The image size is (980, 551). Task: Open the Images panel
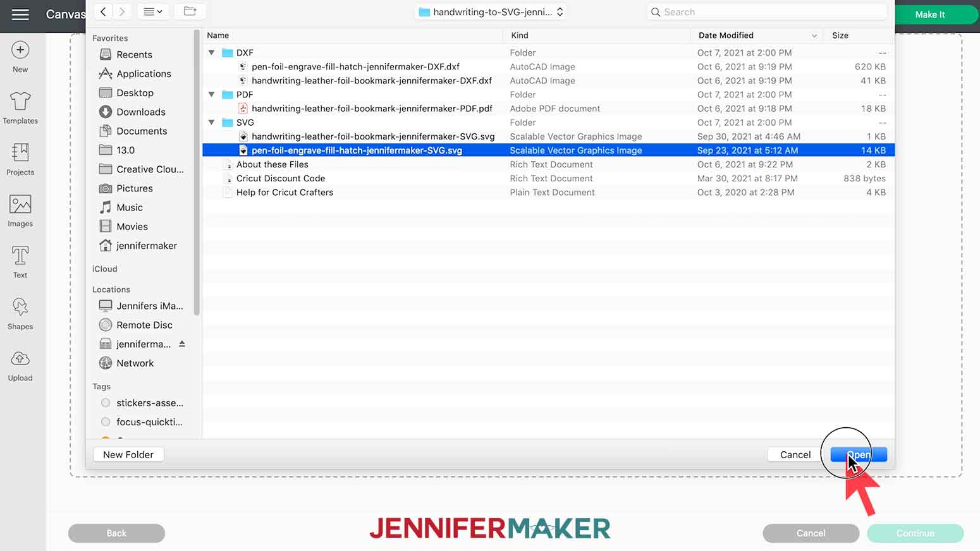coord(20,211)
